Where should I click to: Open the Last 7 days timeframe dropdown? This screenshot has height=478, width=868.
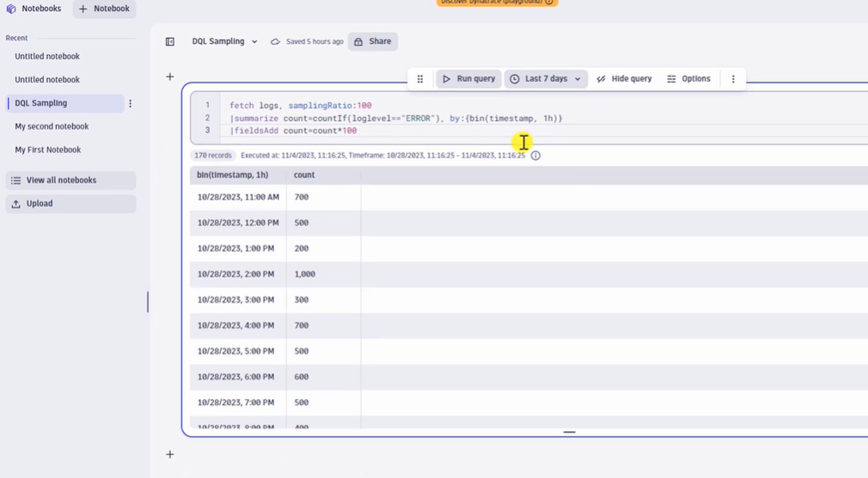tap(545, 78)
